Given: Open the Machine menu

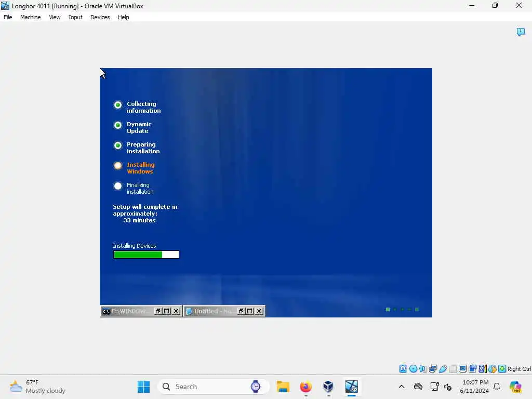Looking at the screenshot, I should click(30, 17).
